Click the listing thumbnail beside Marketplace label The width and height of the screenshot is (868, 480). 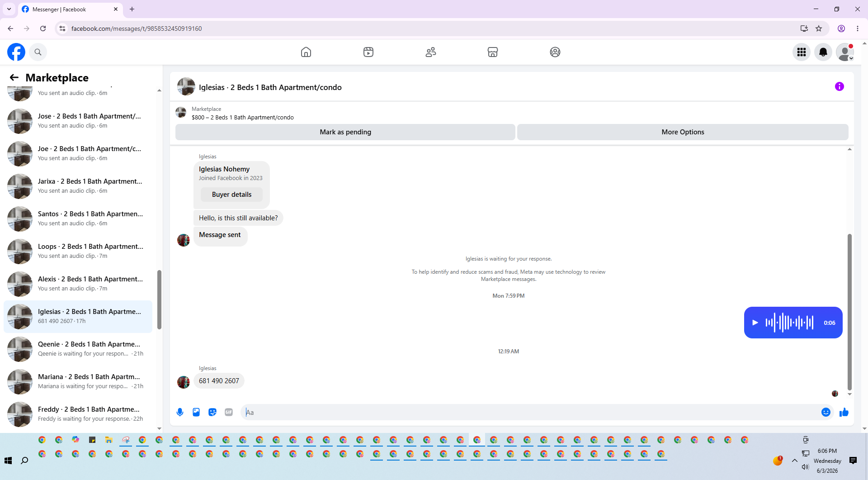pos(181,113)
